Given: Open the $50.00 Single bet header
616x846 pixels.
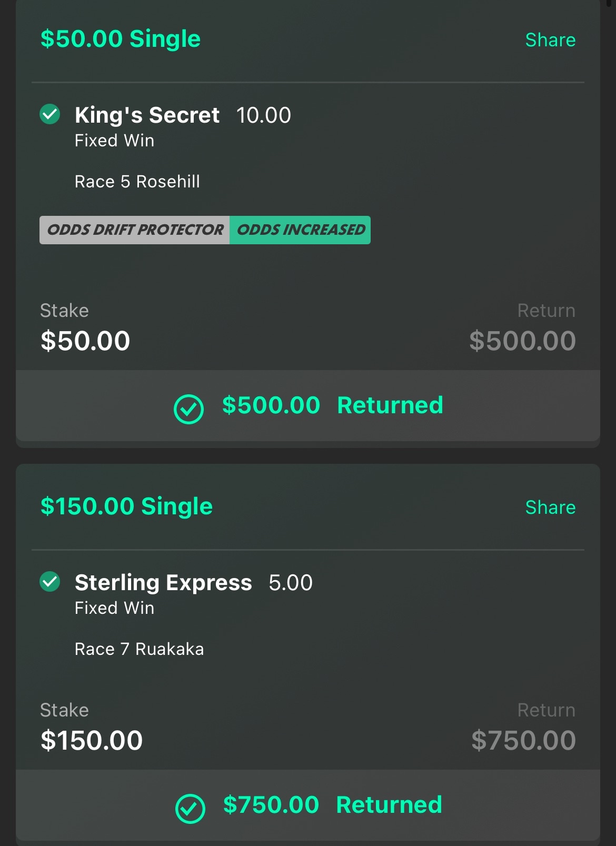Looking at the screenshot, I should coord(121,39).
